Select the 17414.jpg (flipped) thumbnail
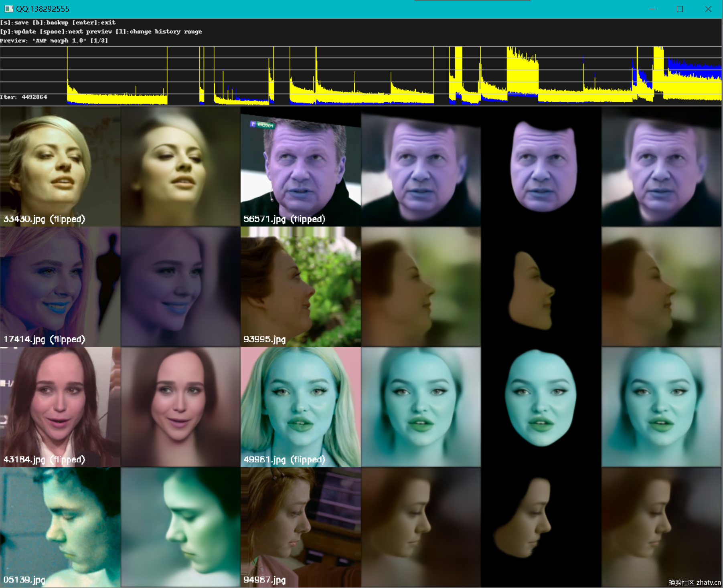Image resolution: width=723 pixels, height=588 pixels. point(60,287)
